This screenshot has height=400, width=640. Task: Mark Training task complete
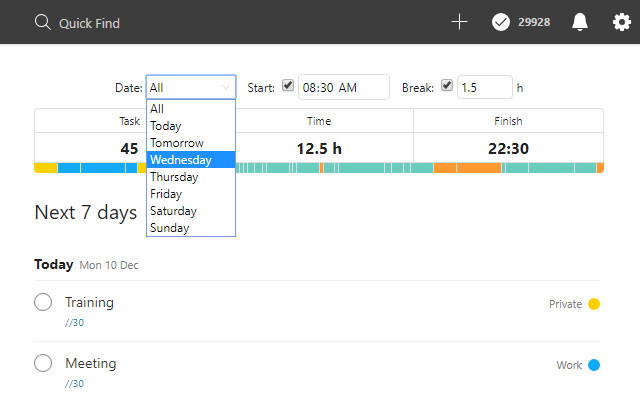[x=43, y=302]
